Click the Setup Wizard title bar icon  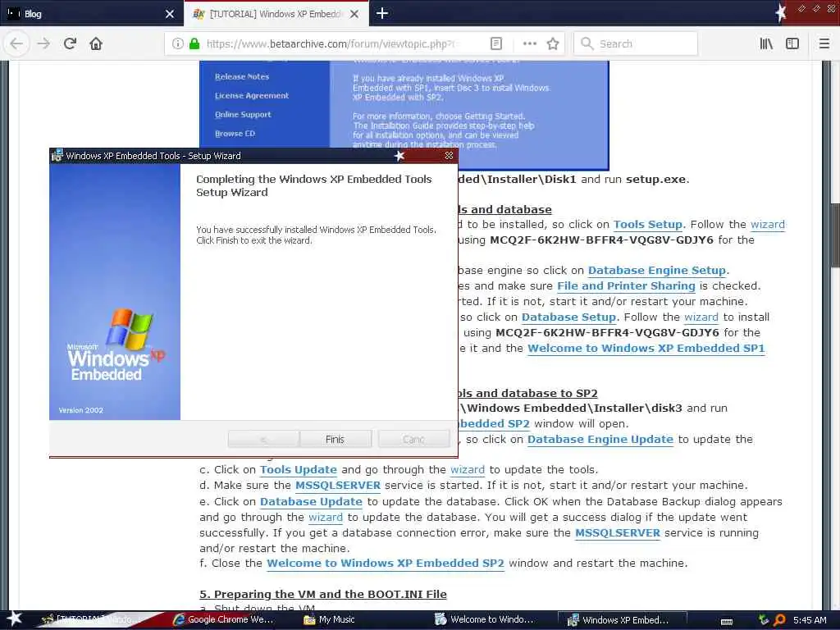point(57,155)
